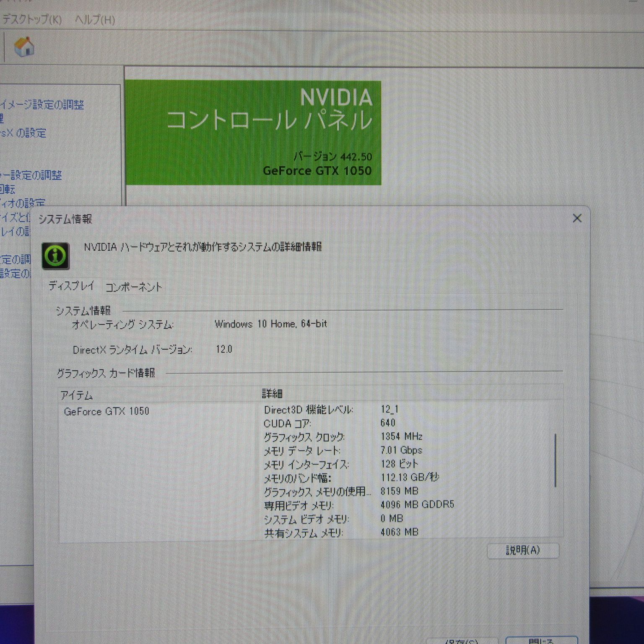
Task: Switch to the コンポーネント tab
Action: tap(134, 287)
